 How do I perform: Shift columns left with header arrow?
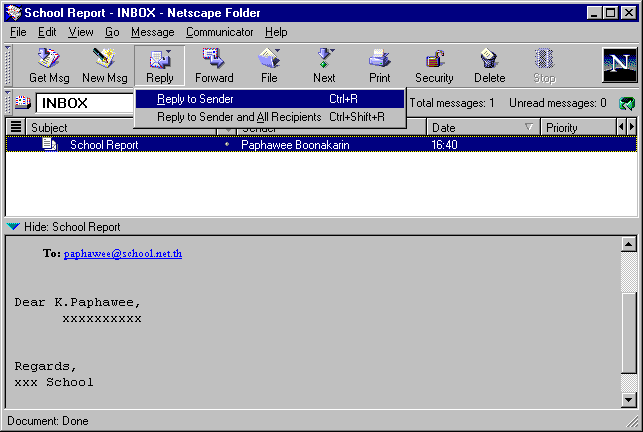tap(621, 127)
